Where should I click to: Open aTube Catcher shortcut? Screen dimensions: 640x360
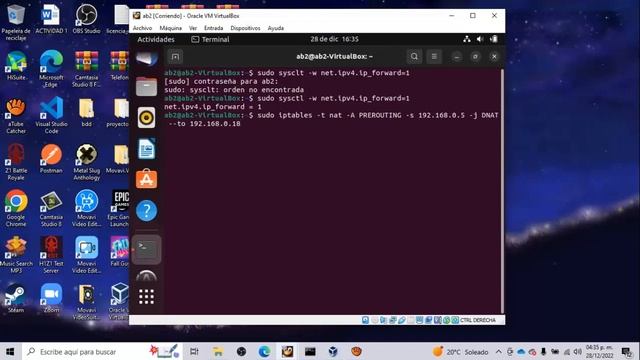coord(16,116)
